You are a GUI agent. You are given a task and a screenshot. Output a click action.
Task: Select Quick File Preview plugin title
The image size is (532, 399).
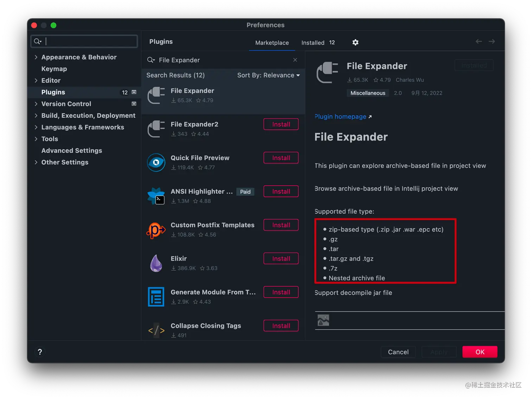point(200,158)
